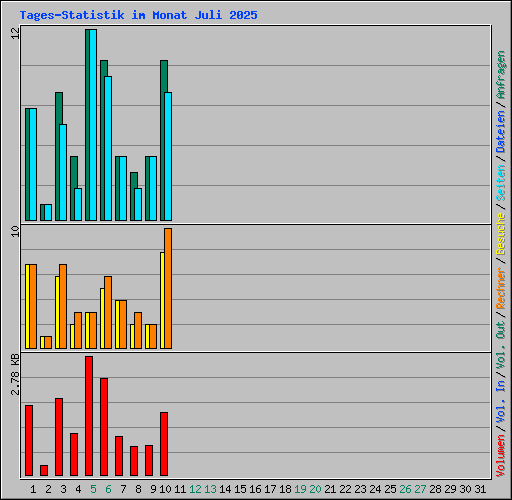Viewport: 512px width, 500px height.
Task: Click day '2' on the x-axis
Action: coord(48,489)
